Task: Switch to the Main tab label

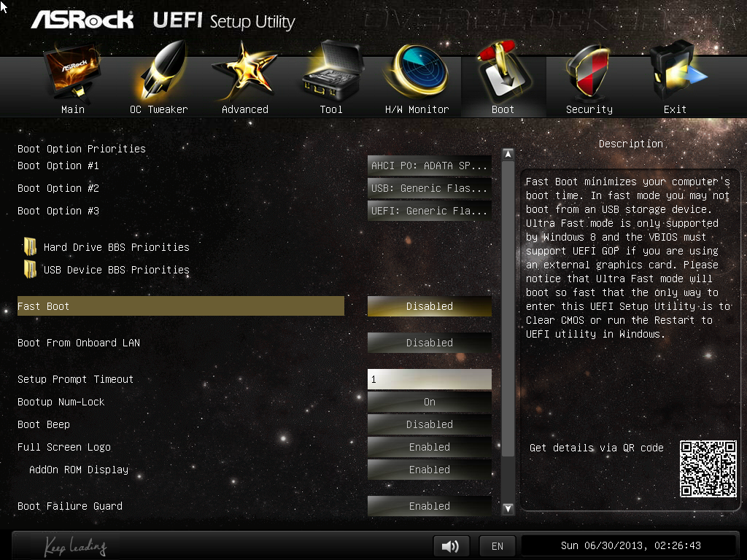Action: click(73, 109)
